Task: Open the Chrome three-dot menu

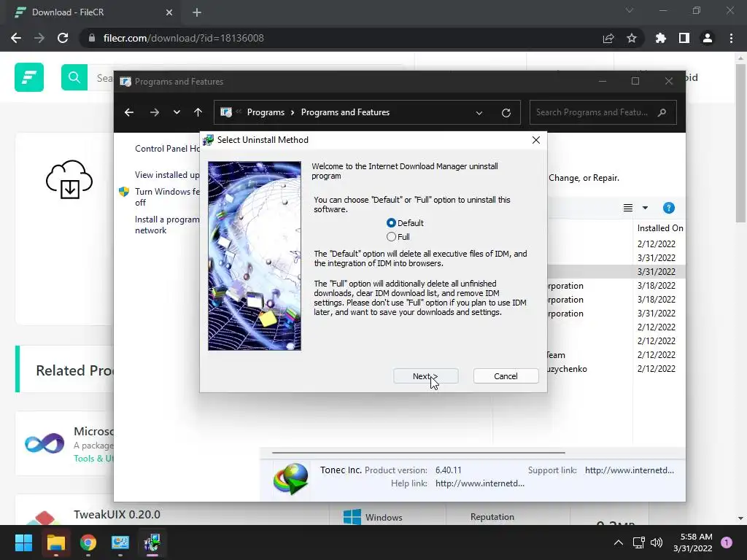Action: pyautogui.click(x=731, y=38)
